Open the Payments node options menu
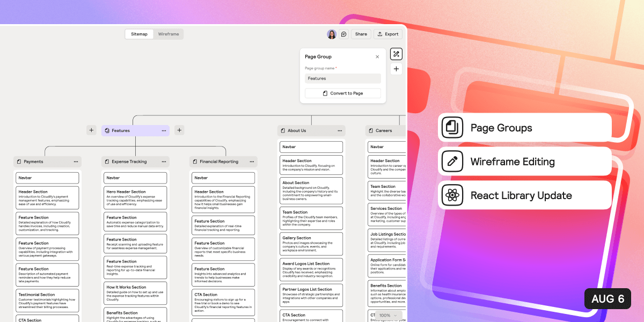 76,162
